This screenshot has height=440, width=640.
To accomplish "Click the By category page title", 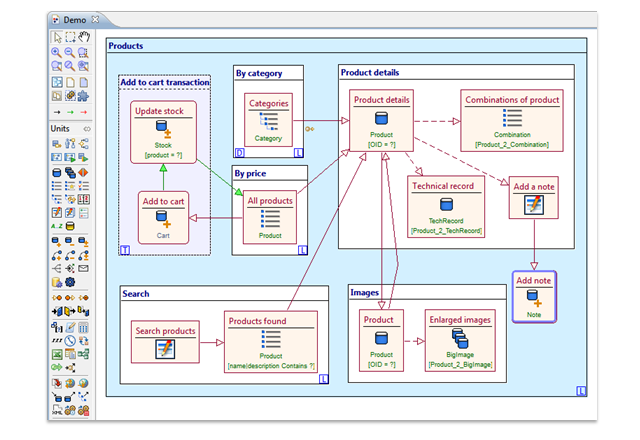I will pyautogui.click(x=259, y=73).
